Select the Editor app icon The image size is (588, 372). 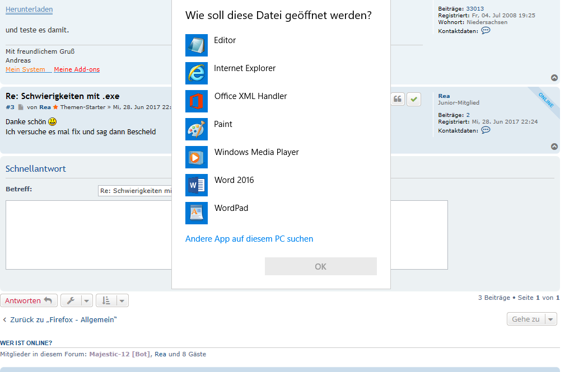point(196,45)
